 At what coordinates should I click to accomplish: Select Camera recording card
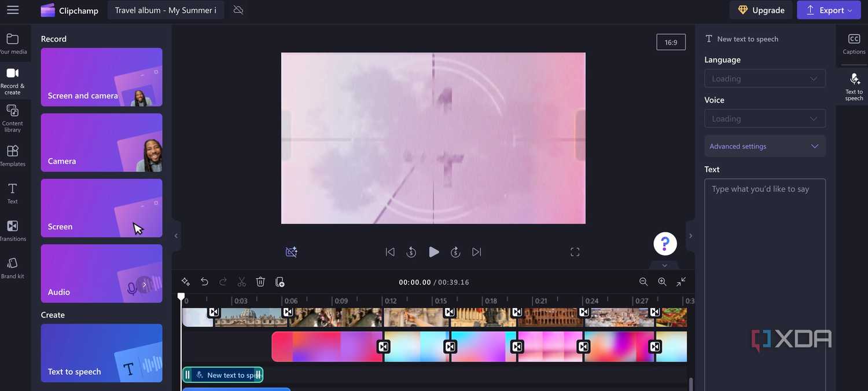click(x=101, y=142)
